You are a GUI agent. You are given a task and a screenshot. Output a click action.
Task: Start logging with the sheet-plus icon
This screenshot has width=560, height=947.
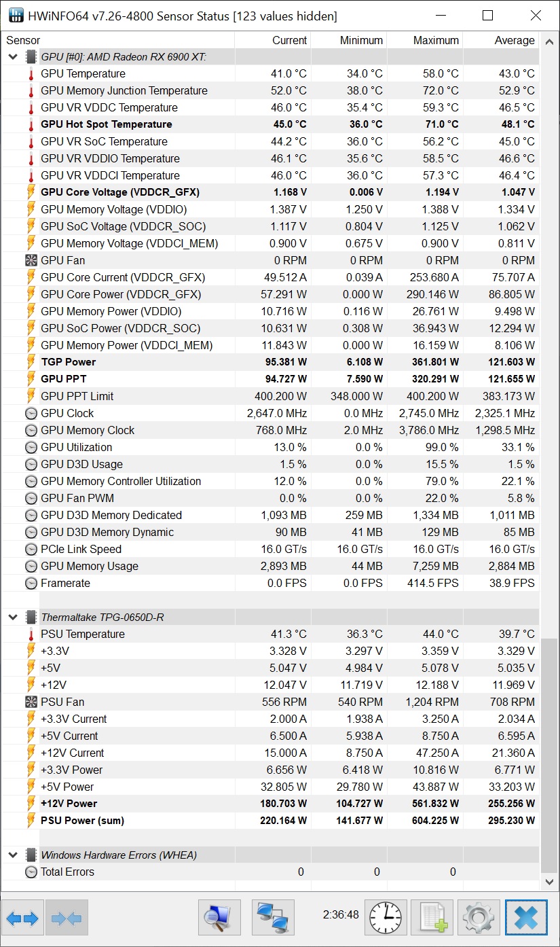click(x=433, y=918)
